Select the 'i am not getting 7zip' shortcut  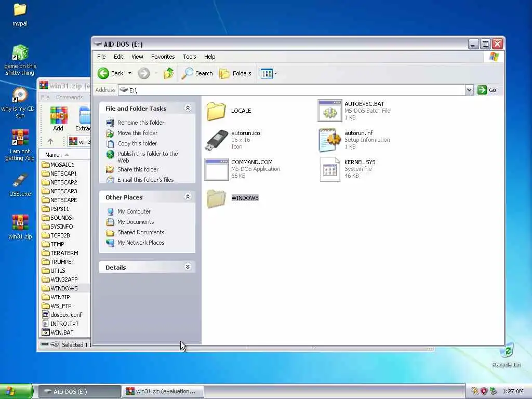click(x=20, y=145)
